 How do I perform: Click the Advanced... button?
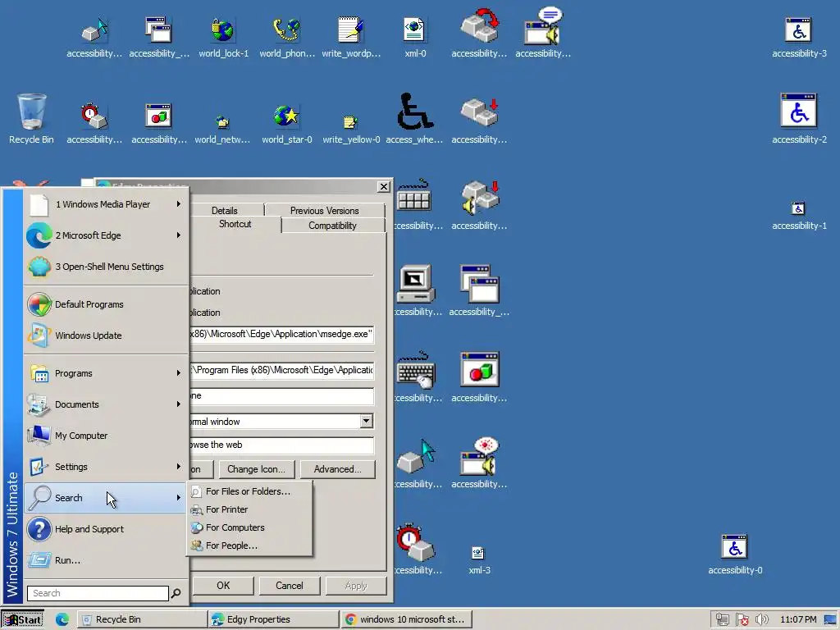tap(337, 469)
